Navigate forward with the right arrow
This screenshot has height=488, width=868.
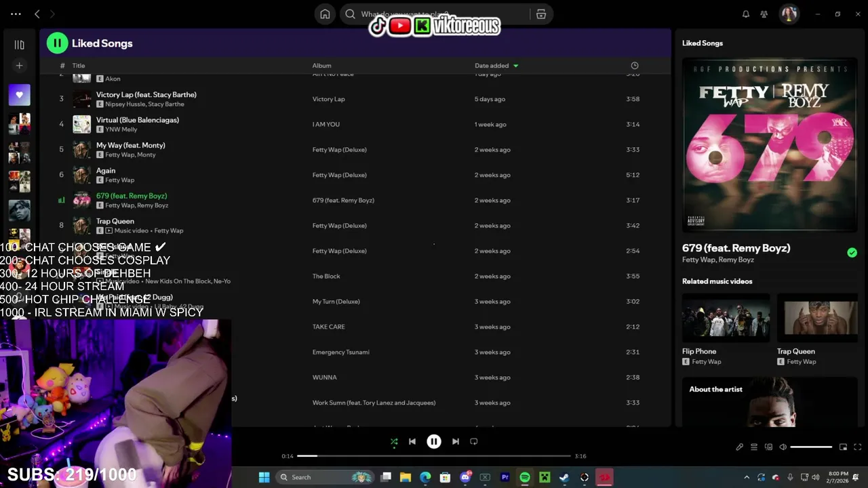[52, 14]
